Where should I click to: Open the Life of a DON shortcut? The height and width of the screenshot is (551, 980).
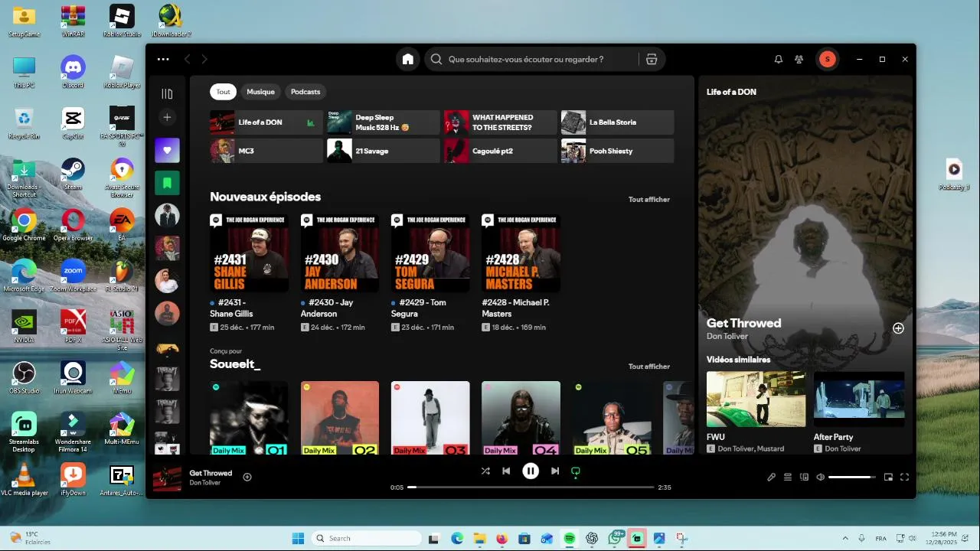pyautogui.click(x=266, y=122)
